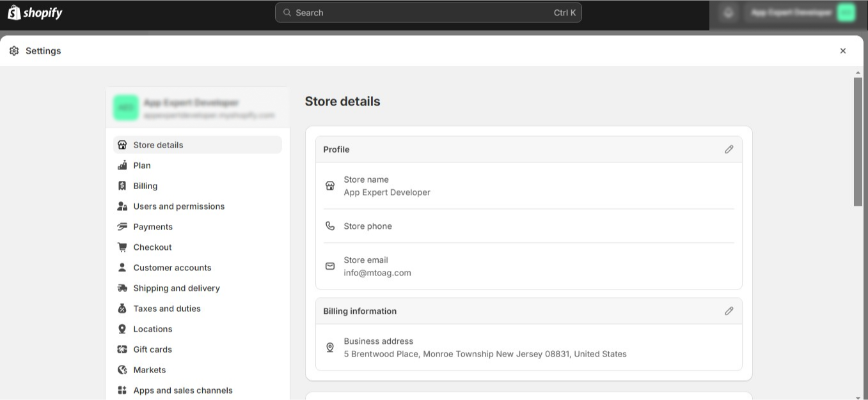The height and width of the screenshot is (400, 868).
Task: Click the Shipping and delivery truck icon
Action: [122, 288]
